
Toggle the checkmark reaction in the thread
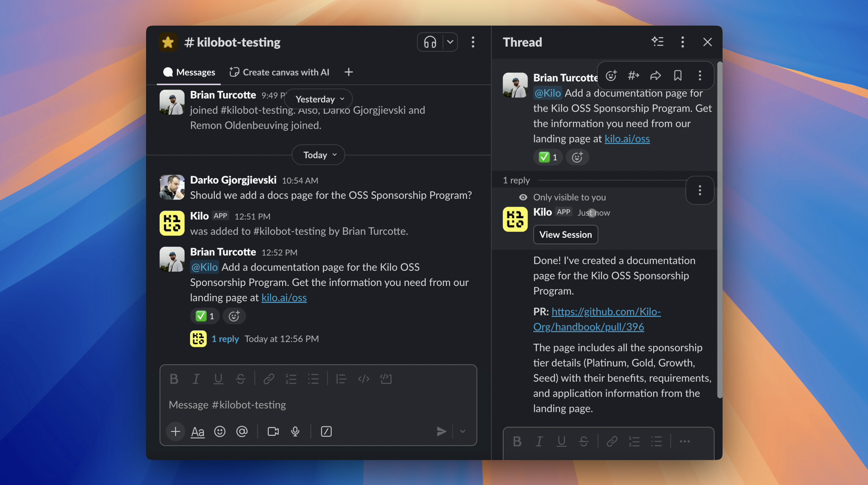547,157
